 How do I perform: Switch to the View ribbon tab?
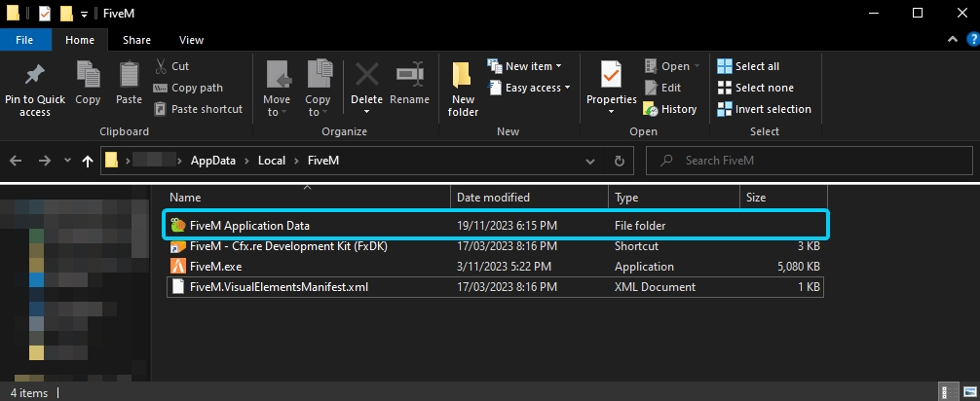point(191,40)
